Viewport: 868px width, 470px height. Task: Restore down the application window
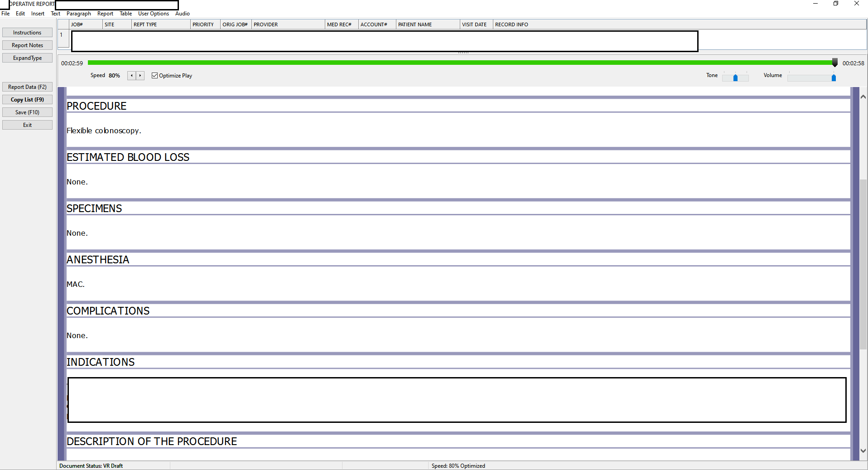(x=836, y=4)
